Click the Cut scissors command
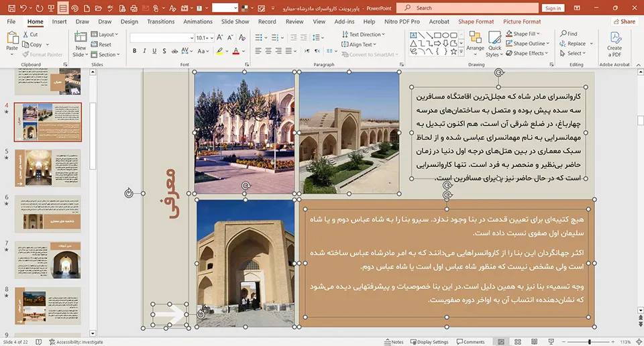Viewport: 644px width, 346px height. [30, 34]
